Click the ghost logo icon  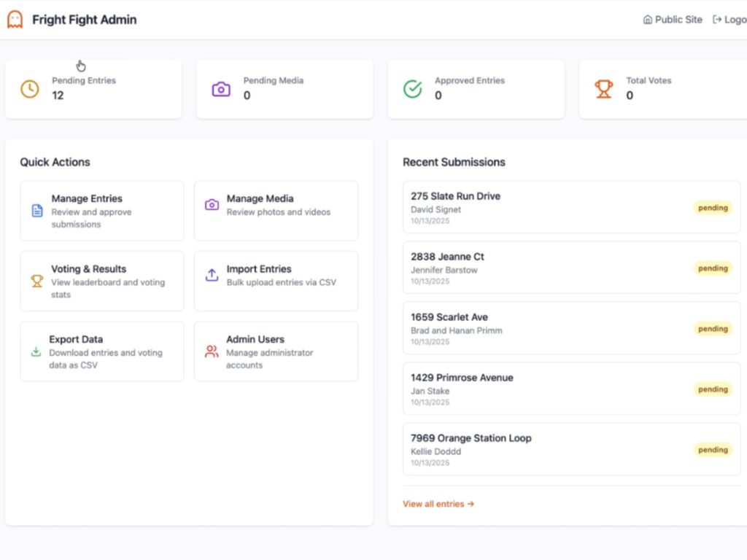[15, 20]
